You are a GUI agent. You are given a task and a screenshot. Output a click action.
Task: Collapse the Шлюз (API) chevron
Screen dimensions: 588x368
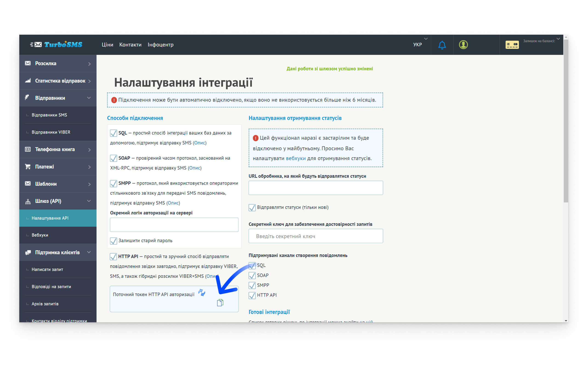tap(89, 201)
